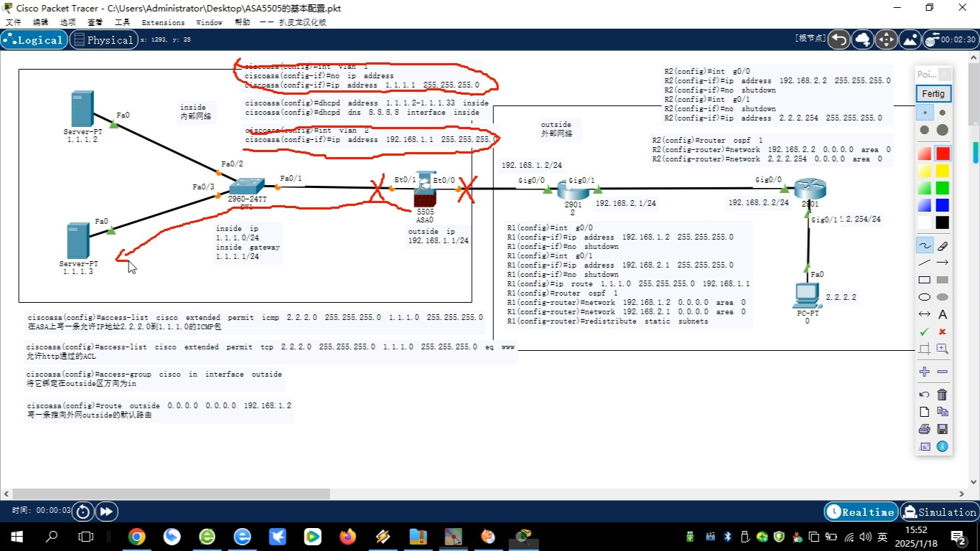Click the back arrow in the top toolbar
Screen dimensions: 980x551
(839, 39)
